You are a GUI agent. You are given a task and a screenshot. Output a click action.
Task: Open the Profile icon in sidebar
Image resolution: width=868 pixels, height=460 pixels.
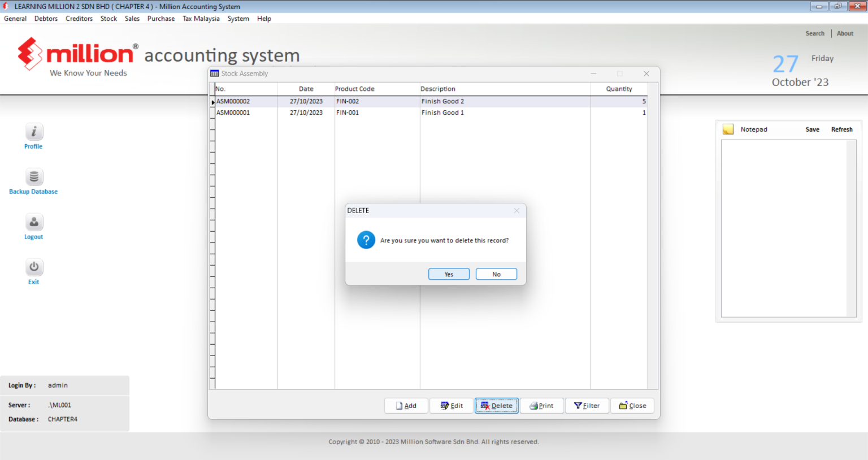[34, 132]
